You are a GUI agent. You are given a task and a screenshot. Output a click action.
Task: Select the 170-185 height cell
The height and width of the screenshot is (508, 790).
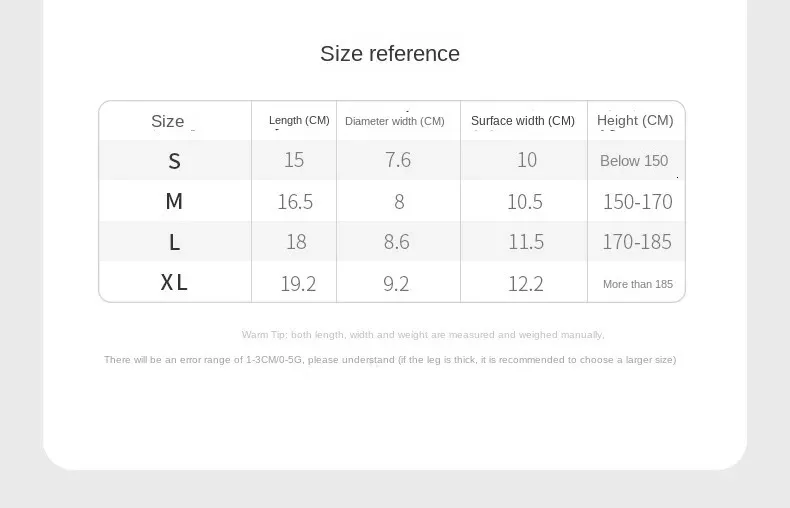pos(637,242)
